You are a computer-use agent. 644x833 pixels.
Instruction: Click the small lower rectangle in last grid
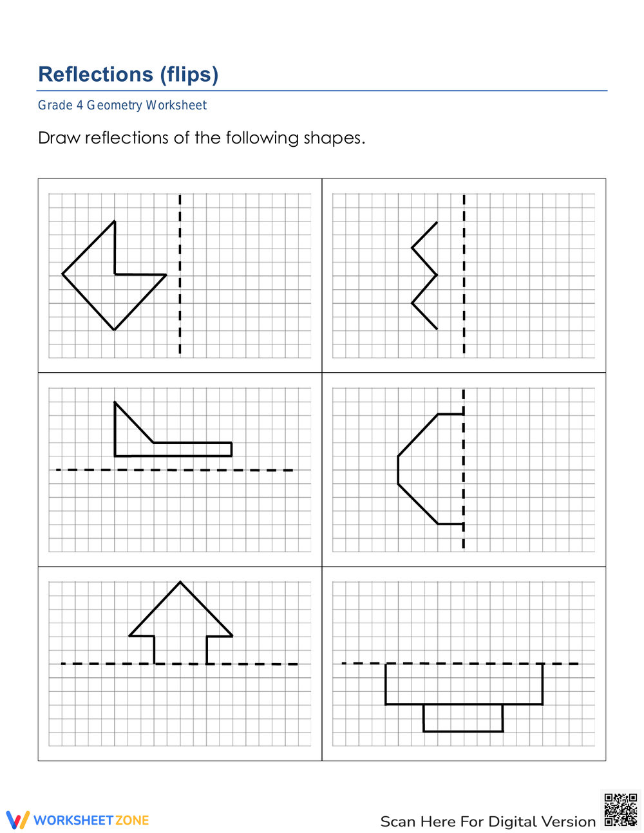pos(463,718)
